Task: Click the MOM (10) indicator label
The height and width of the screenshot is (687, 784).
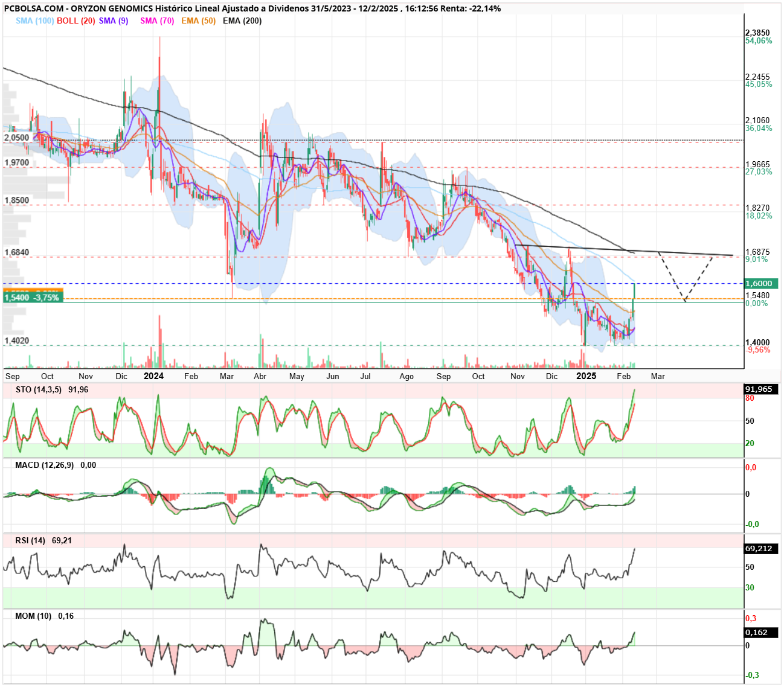Action: 33,616
